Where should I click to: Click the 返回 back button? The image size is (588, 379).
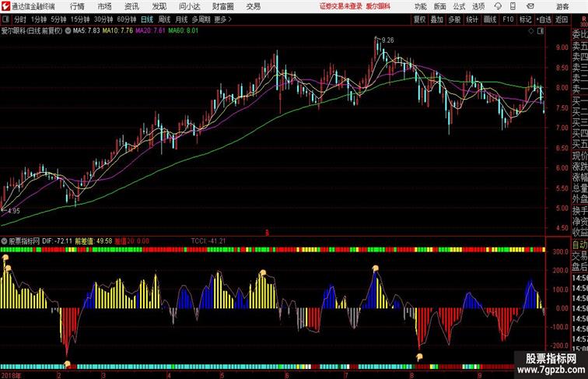pyautogui.click(x=562, y=19)
